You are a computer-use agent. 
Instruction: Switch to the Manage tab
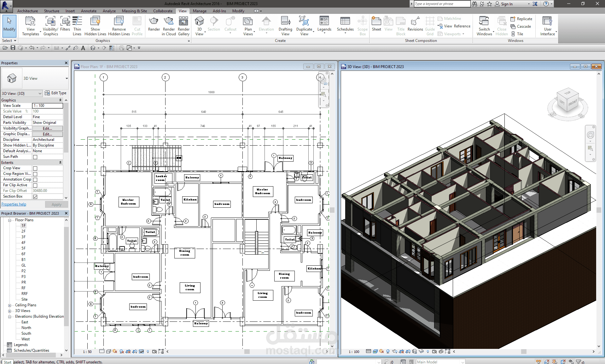200,11
